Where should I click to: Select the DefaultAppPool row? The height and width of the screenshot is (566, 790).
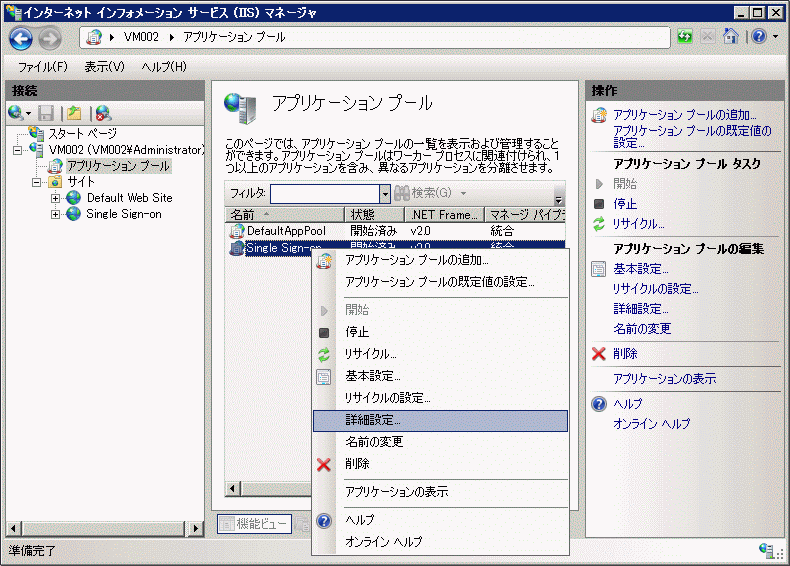[x=395, y=231]
